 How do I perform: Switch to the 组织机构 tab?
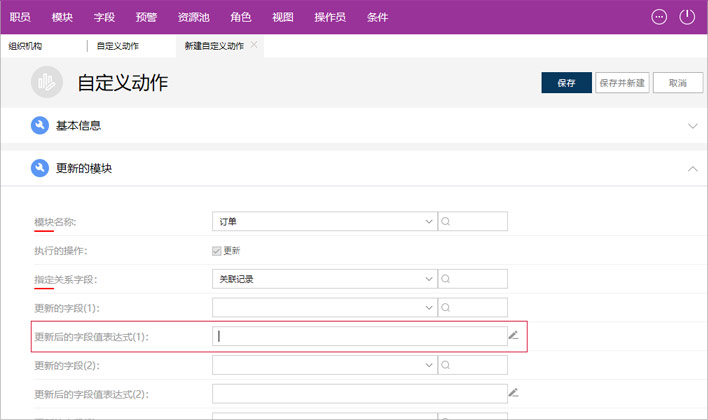click(26, 46)
